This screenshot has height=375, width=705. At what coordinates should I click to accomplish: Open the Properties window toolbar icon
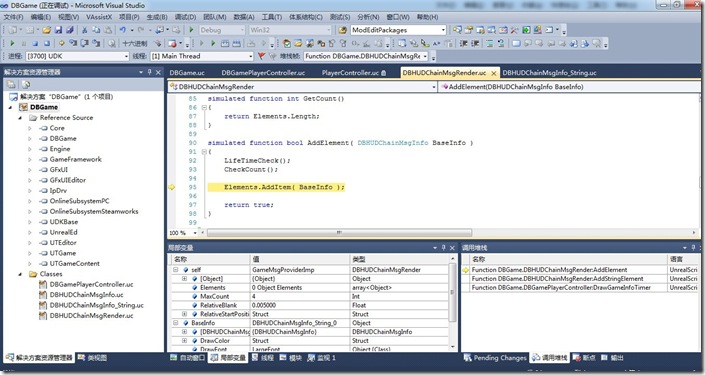[x=469, y=30]
